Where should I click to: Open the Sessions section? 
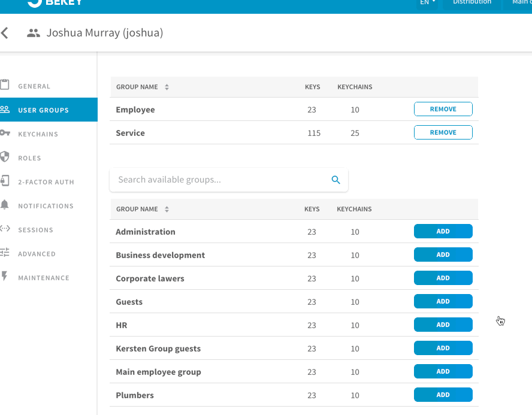[49, 230]
